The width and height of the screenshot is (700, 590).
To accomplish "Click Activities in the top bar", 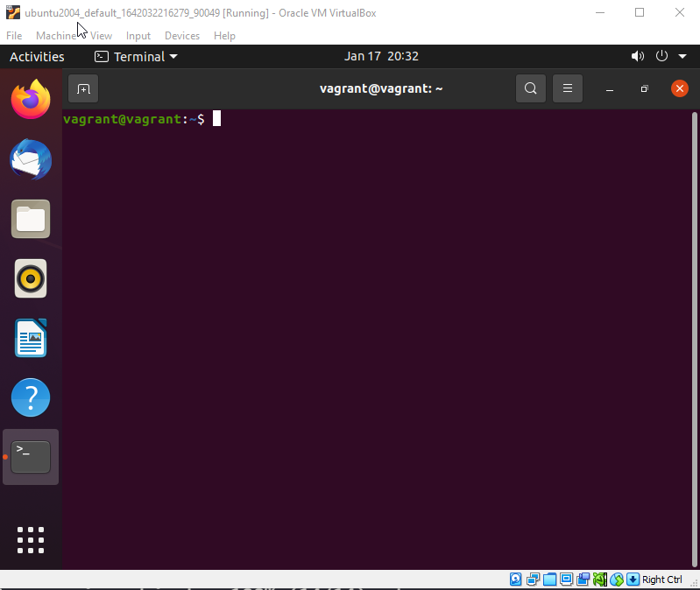I will click(37, 56).
